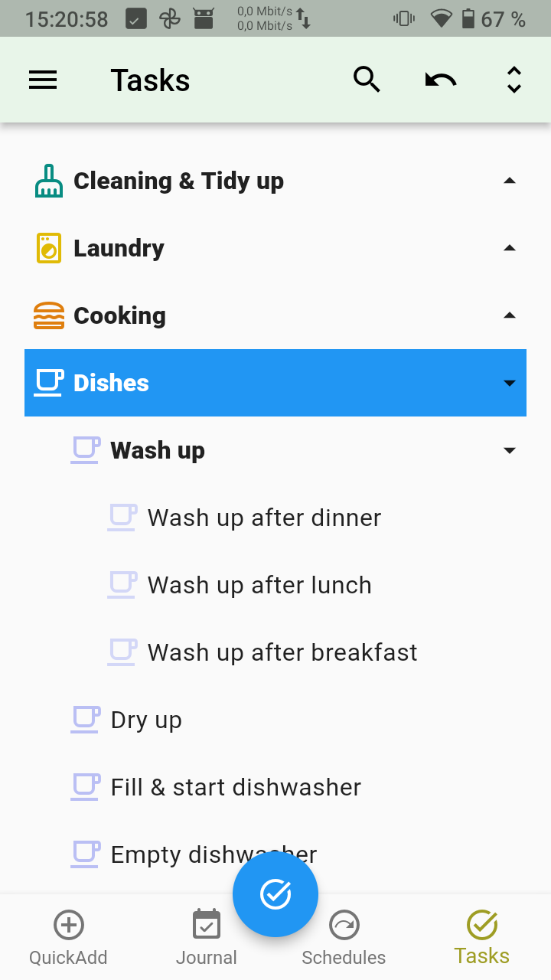The image size is (551, 980).
Task: Click the cup icon in the Dishes row
Action: click(x=49, y=383)
